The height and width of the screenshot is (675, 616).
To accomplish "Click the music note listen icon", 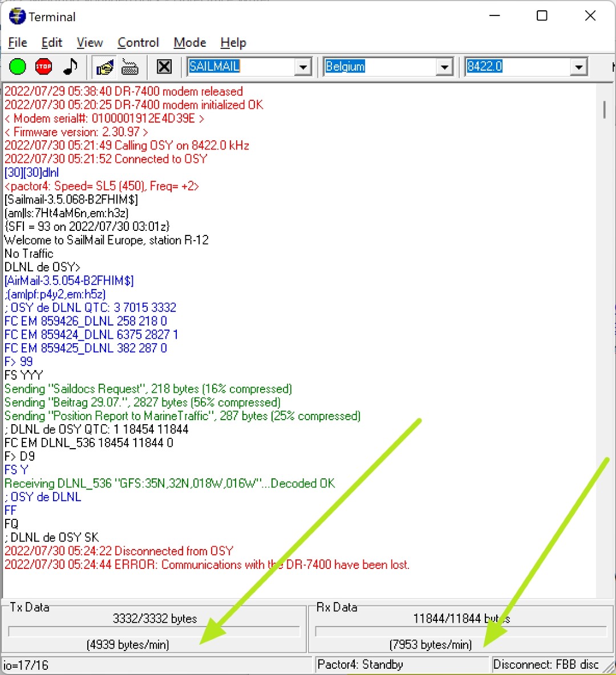I will pos(70,67).
